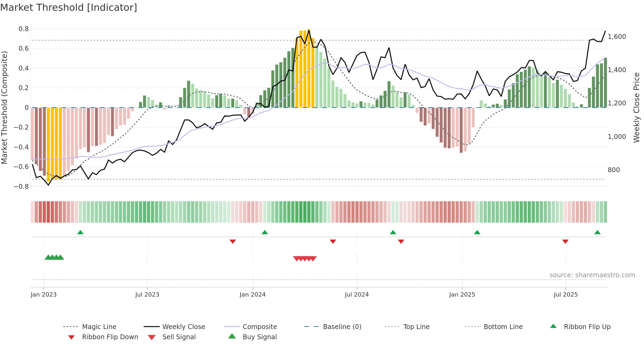Click the 1,400 price axis label
644x362 pixels.
coord(617,70)
